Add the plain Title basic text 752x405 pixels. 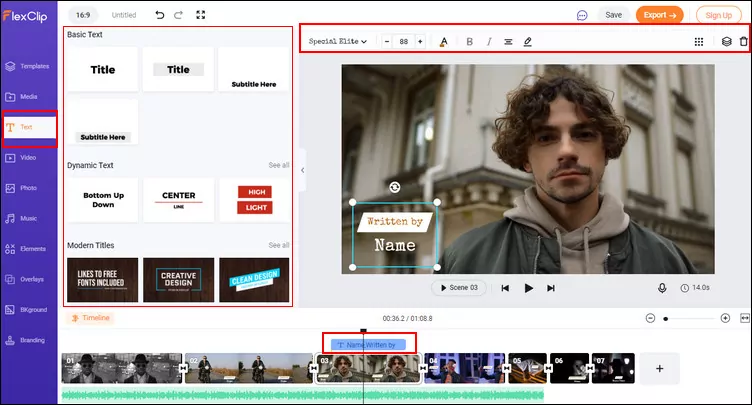(x=103, y=70)
